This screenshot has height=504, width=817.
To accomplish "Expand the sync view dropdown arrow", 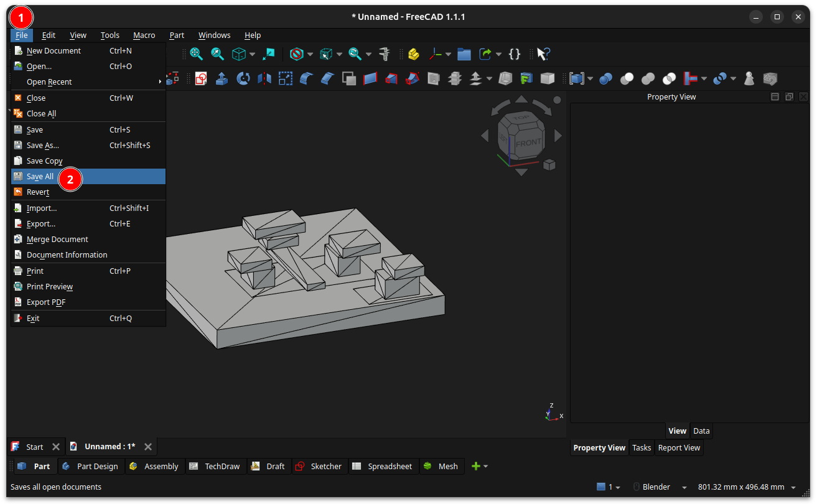I will pyautogui.click(x=368, y=54).
